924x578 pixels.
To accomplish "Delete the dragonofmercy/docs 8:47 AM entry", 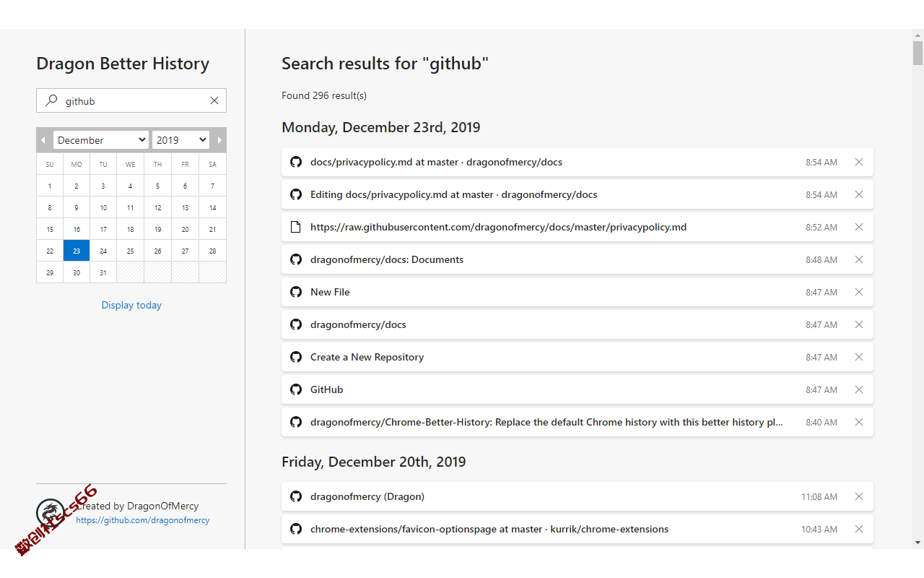I will [x=859, y=324].
